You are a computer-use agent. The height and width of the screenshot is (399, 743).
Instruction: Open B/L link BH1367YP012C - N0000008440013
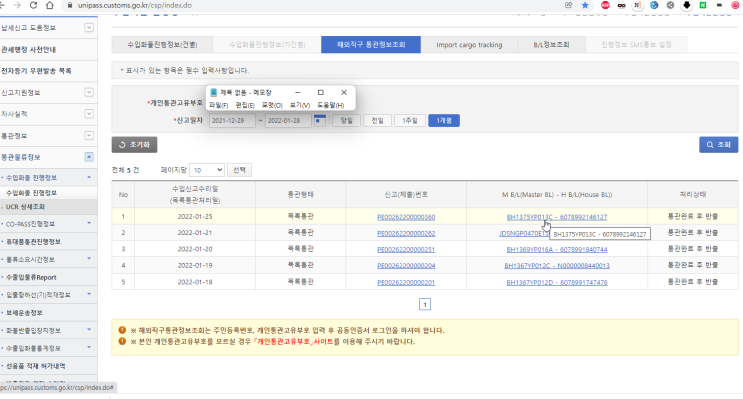point(557,265)
